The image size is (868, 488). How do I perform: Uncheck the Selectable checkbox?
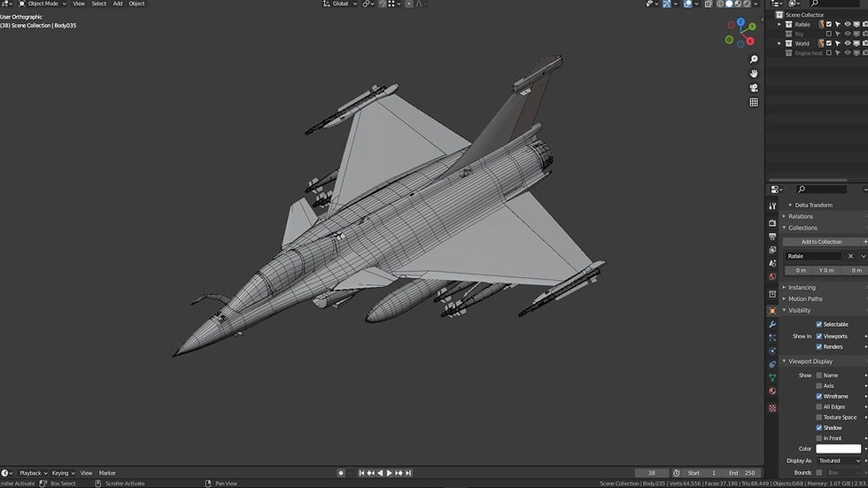point(818,324)
